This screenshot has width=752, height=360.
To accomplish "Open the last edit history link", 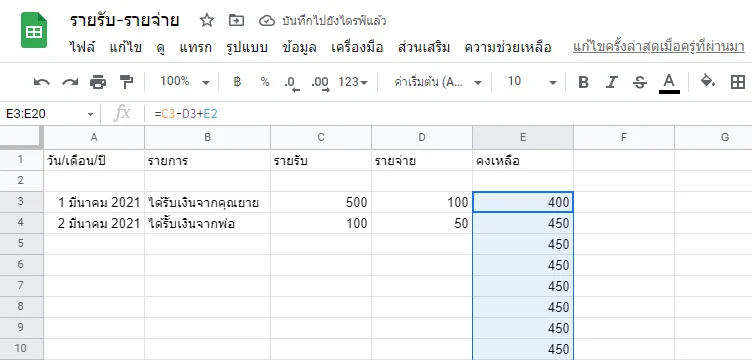I will click(658, 47).
